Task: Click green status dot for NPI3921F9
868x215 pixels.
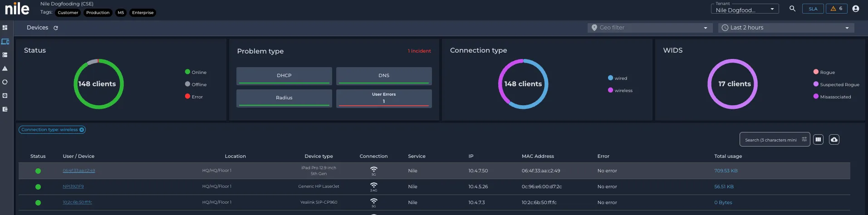Action: 38,187
